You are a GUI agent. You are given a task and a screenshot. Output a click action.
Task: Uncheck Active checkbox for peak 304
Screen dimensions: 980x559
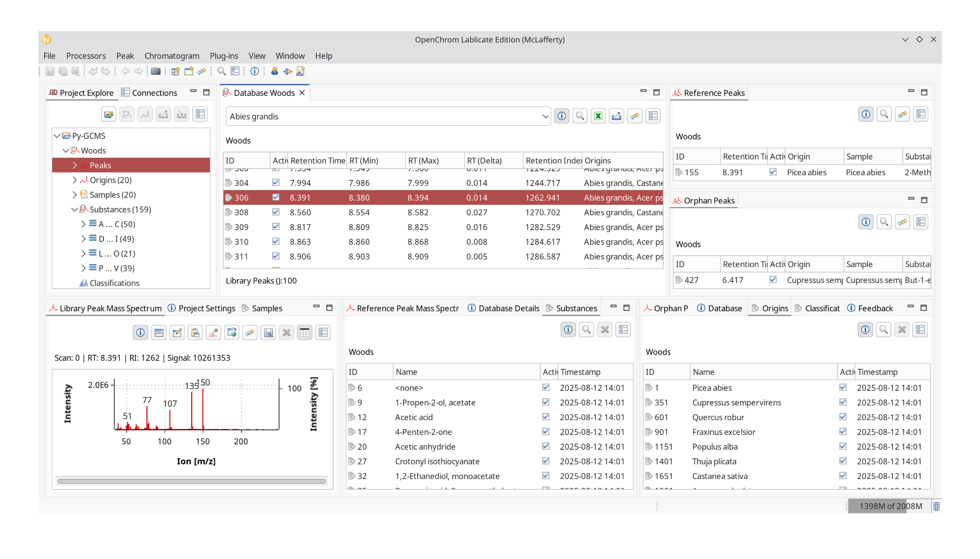click(x=276, y=183)
